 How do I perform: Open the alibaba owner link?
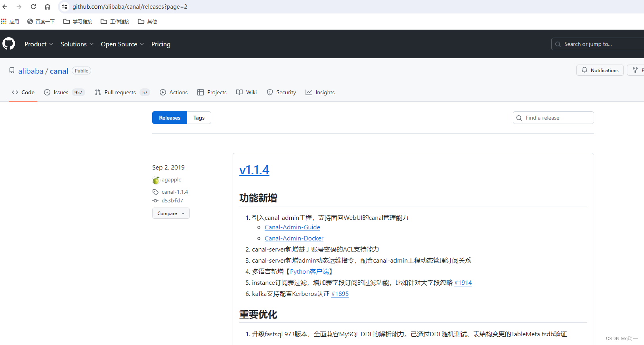pyautogui.click(x=31, y=71)
